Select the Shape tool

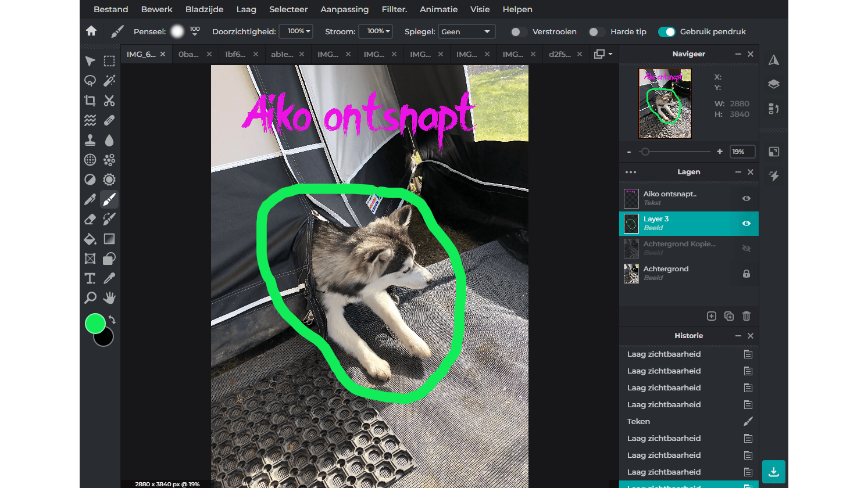click(109, 259)
